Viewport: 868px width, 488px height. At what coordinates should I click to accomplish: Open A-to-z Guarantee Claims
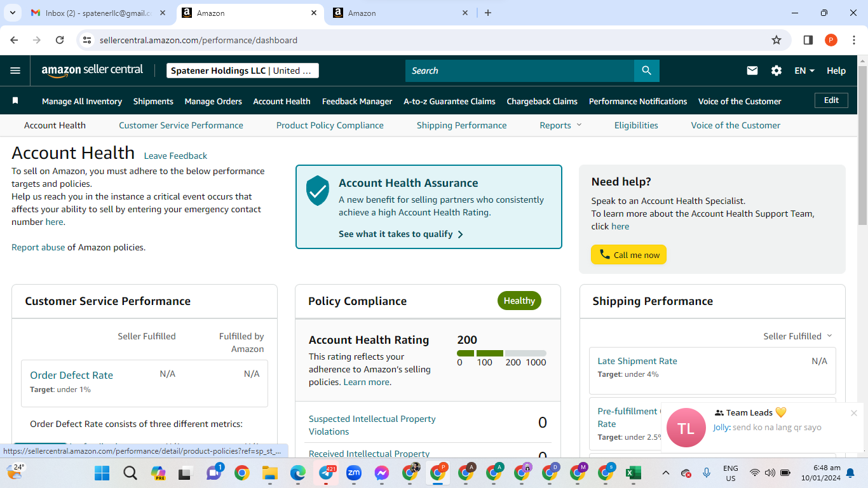pos(449,101)
